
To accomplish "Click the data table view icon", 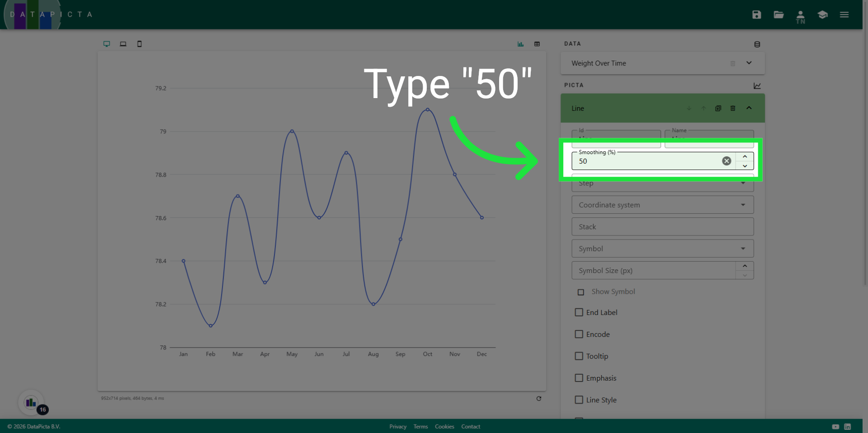I will point(537,44).
